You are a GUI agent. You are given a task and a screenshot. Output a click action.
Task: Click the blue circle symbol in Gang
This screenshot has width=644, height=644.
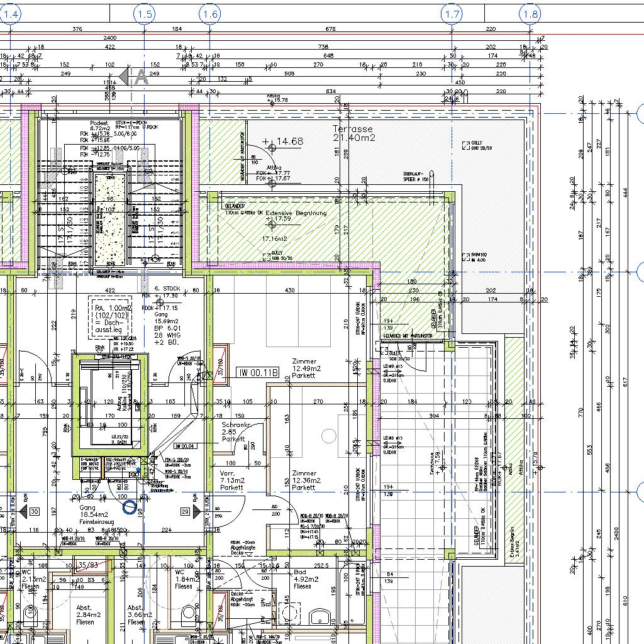click(129, 506)
